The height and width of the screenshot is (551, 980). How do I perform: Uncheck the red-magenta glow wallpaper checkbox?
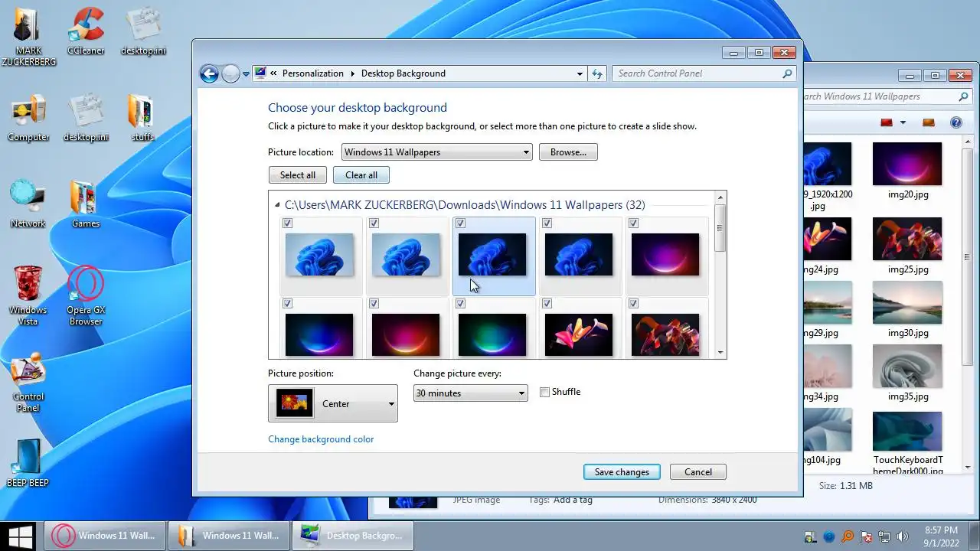(x=374, y=304)
